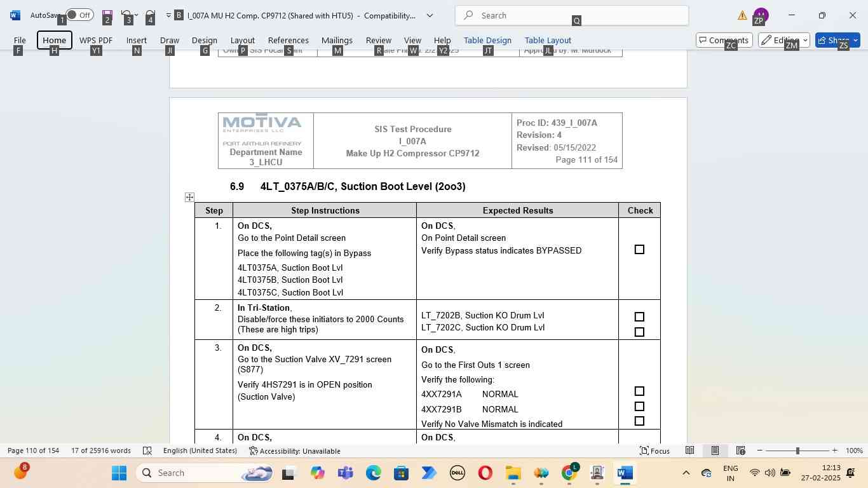This screenshot has height=488, width=868.
Task: Open Opera browser from taskbar
Action: [x=485, y=473]
